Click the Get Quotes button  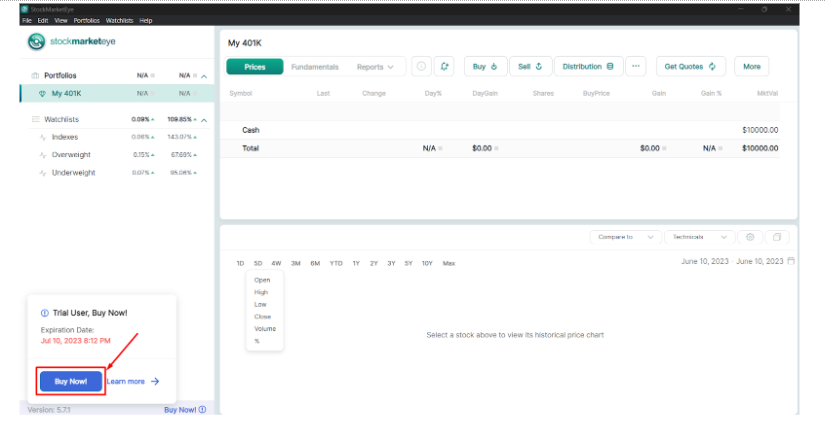691,66
